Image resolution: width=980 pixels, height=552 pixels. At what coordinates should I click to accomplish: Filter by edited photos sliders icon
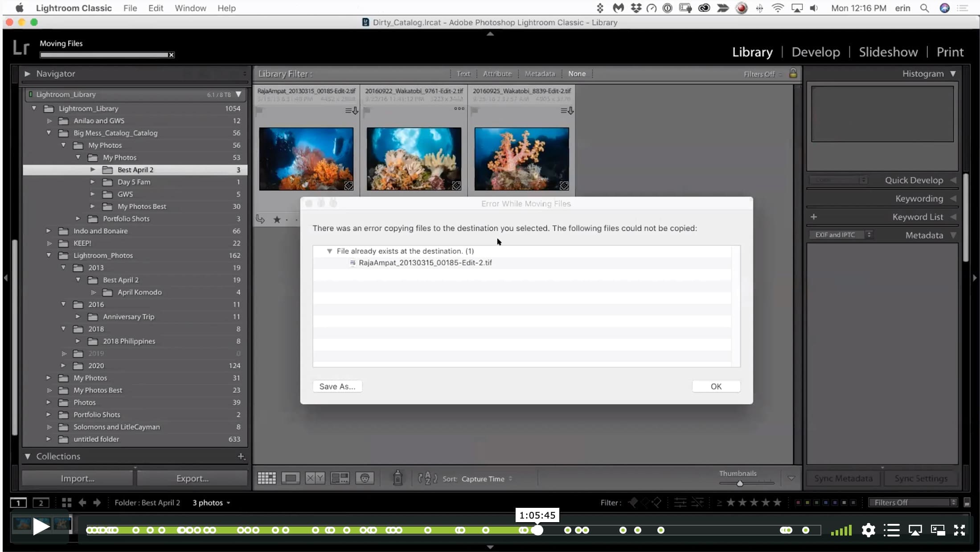coord(680,503)
